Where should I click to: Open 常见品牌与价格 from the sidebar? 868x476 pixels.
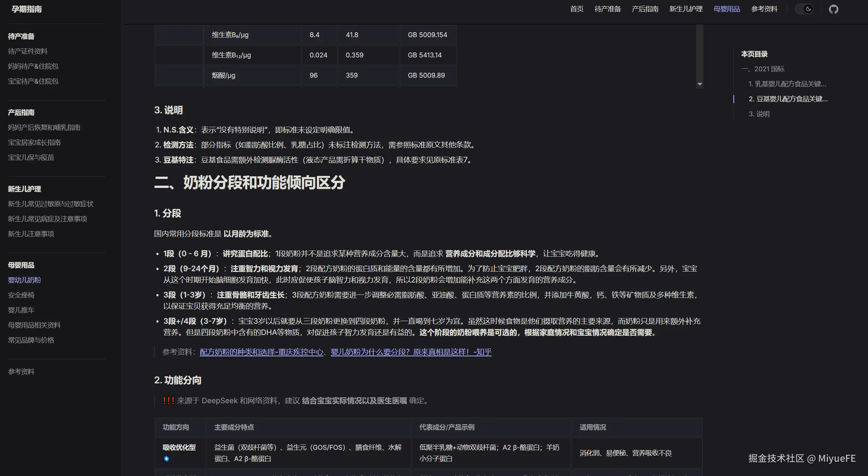click(31, 340)
